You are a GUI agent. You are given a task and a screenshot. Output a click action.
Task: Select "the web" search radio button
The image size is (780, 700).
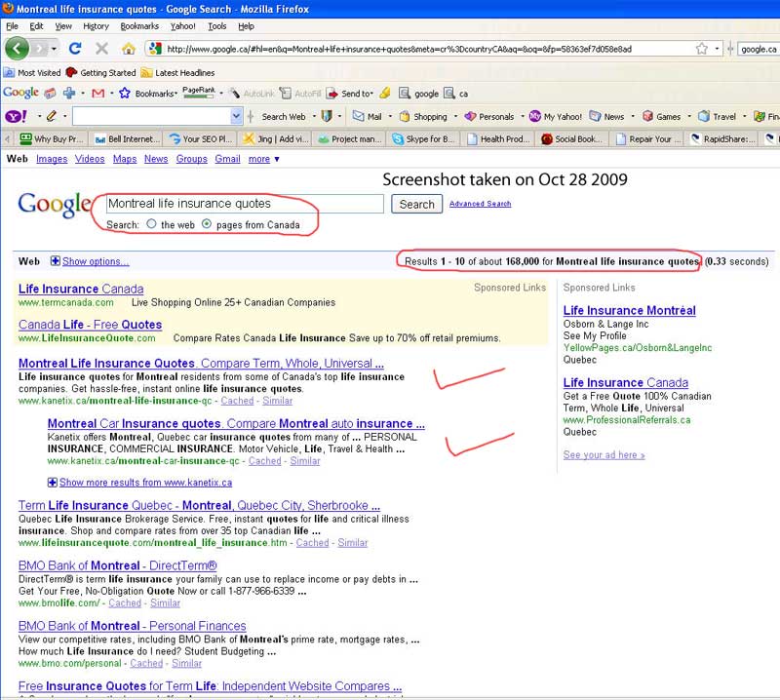coord(152,224)
